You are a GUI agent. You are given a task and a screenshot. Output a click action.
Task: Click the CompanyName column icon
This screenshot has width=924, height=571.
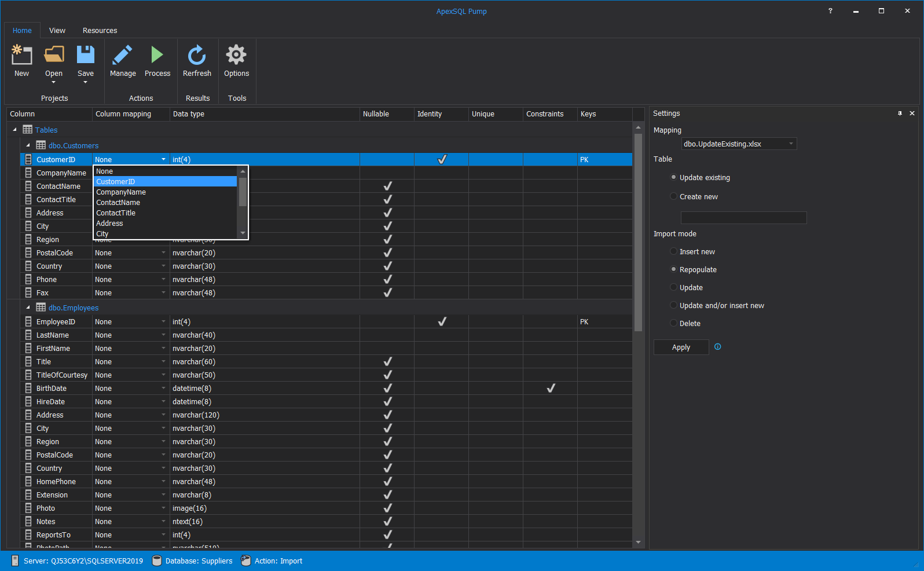[28, 173]
